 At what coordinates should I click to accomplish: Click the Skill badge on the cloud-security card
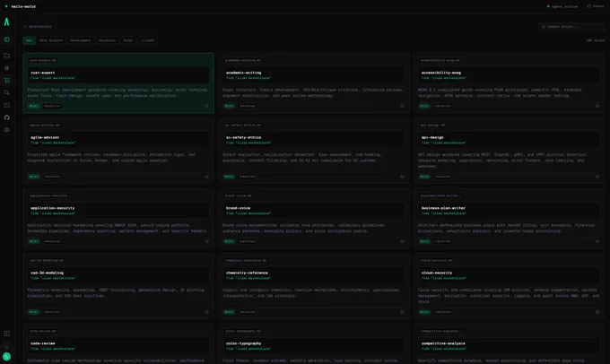pos(424,312)
